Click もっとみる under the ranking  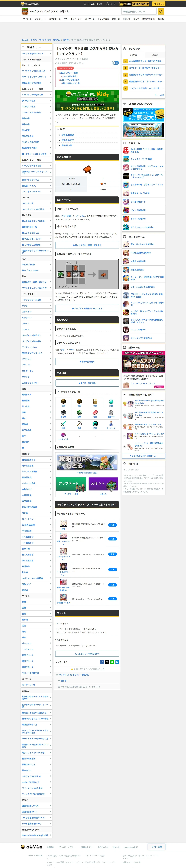(x=159, y=95)
